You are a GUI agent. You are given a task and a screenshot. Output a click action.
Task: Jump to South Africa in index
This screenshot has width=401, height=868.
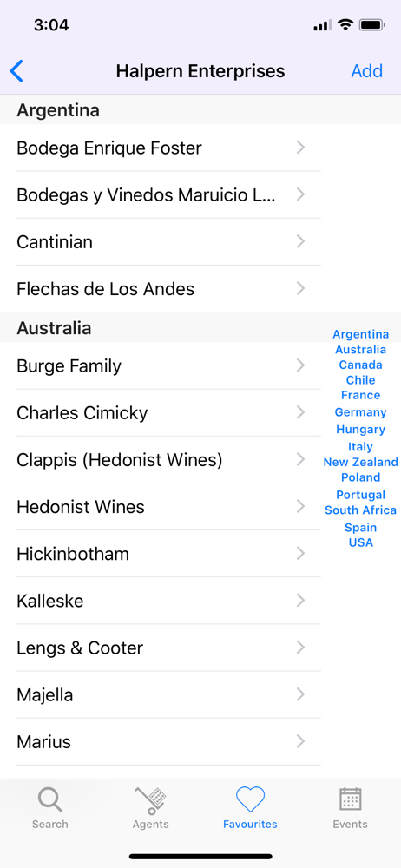point(360,510)
